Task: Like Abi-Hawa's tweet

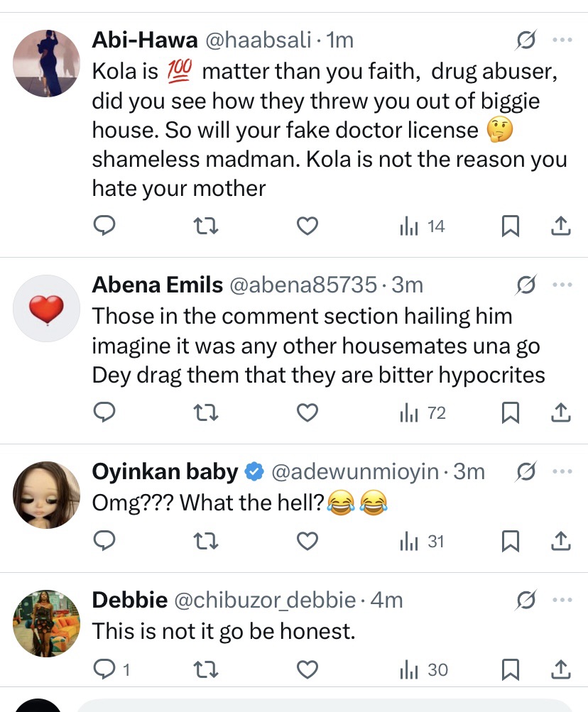Action: (x=306, y=226)
